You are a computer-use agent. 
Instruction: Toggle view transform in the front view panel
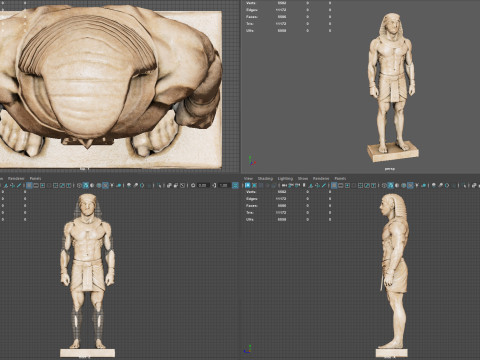(235, 185)
